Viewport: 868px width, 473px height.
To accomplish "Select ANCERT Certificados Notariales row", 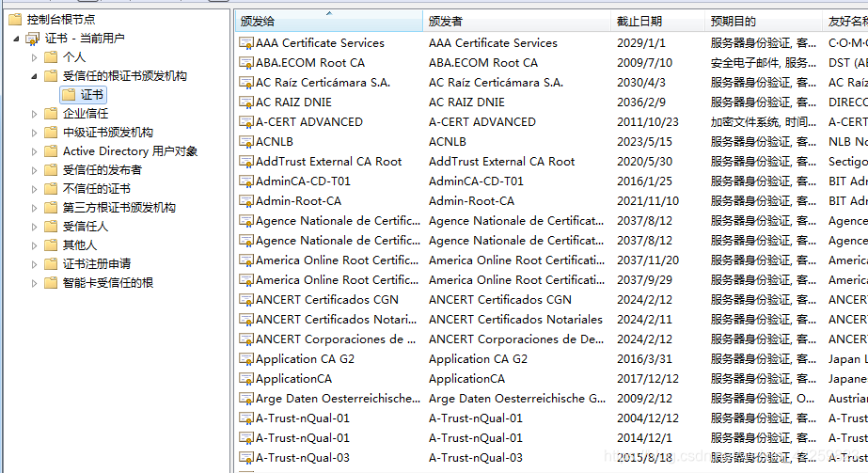I will (x=551, y=319).
